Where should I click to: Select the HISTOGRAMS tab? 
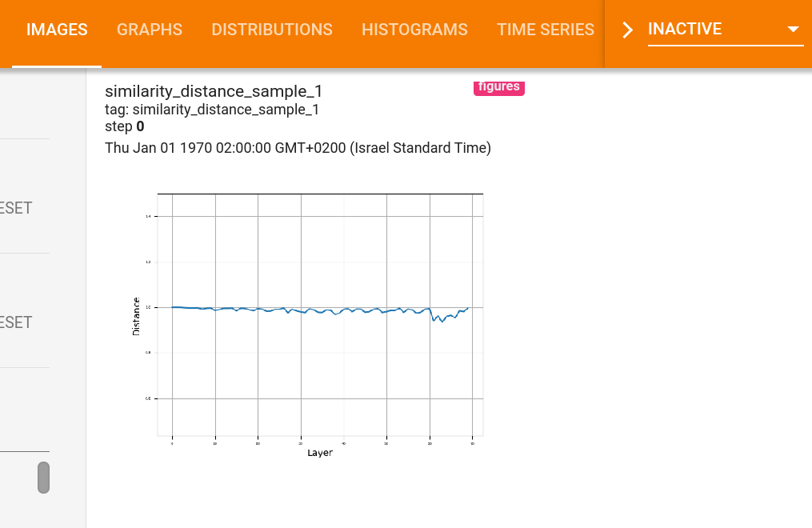tap(414, 30)
